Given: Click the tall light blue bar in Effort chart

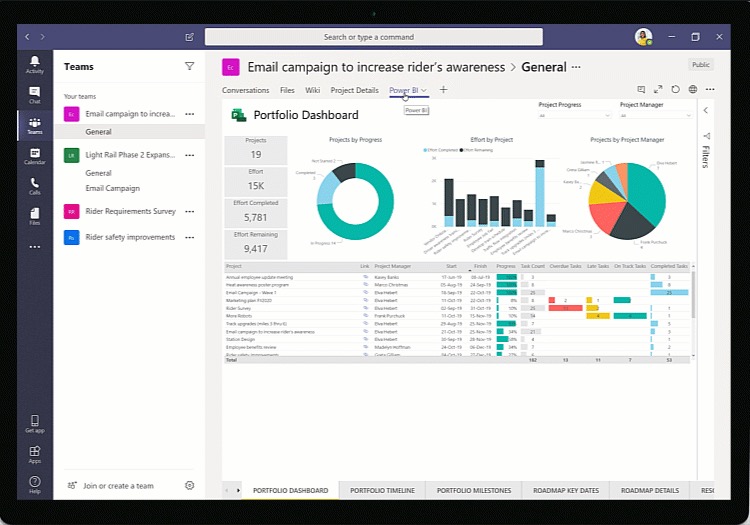Looking at the screenshot, I should click(540, 196).
